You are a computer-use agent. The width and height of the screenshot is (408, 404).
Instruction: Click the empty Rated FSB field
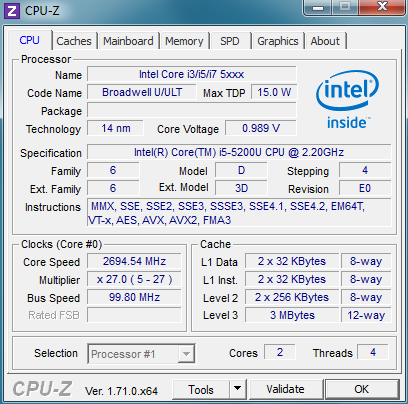134,315
